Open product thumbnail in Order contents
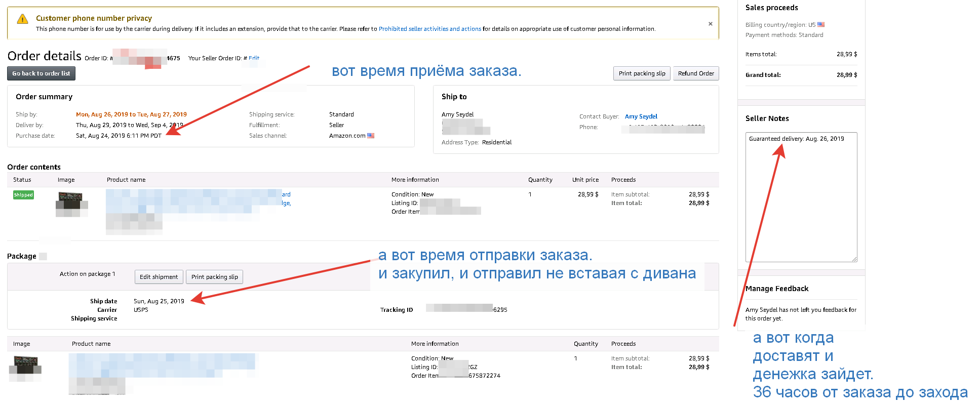The image size is (980, 406). 71,204
